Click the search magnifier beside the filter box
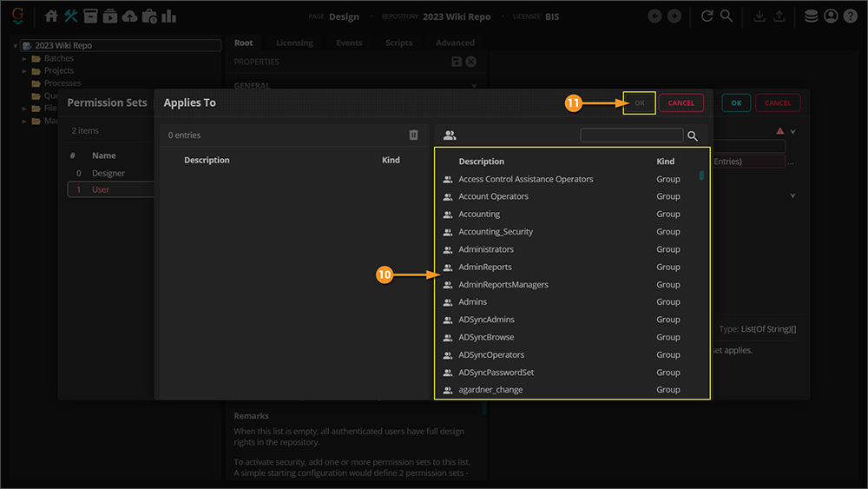 (x=693, y=136)
